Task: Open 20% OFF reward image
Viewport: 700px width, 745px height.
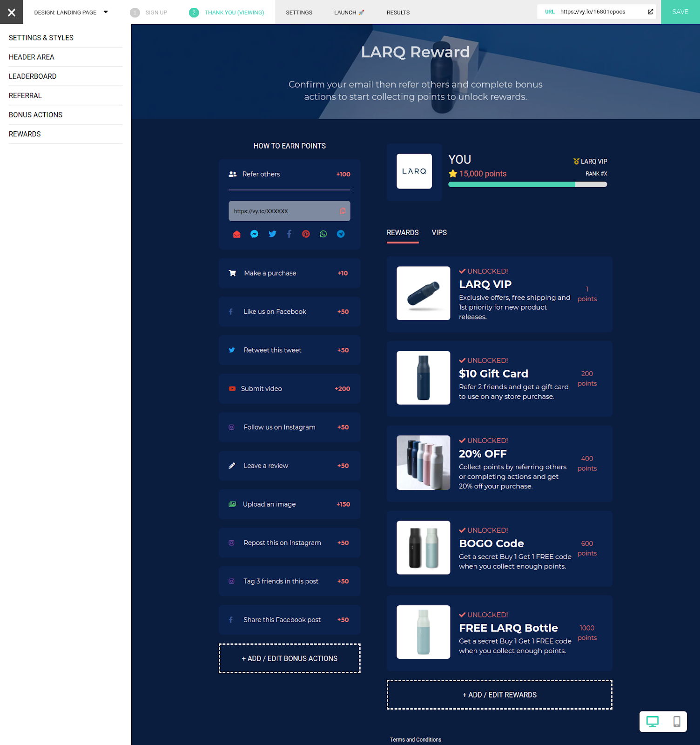Action: 423,462
